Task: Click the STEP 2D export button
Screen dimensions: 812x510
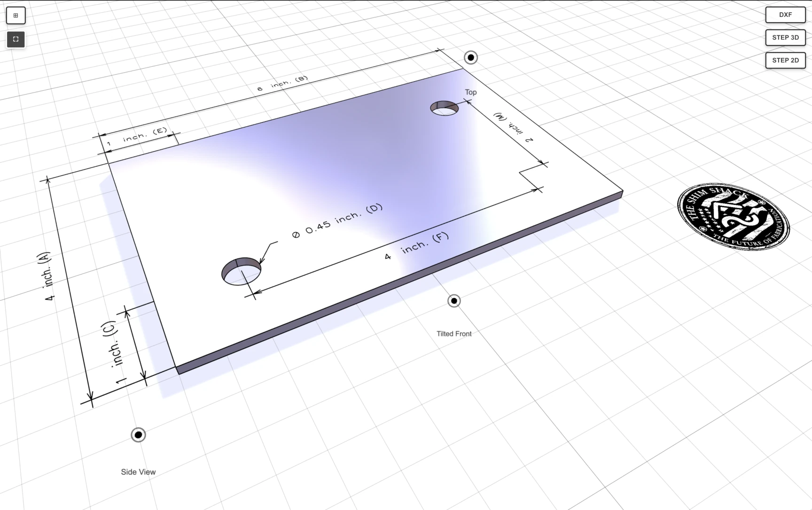Action: click(785, 60)
